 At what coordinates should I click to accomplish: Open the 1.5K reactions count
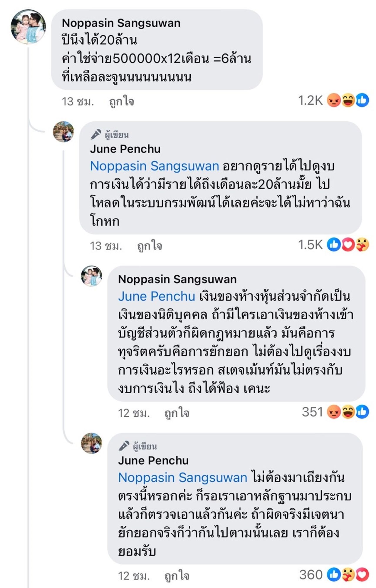[310, 245]
